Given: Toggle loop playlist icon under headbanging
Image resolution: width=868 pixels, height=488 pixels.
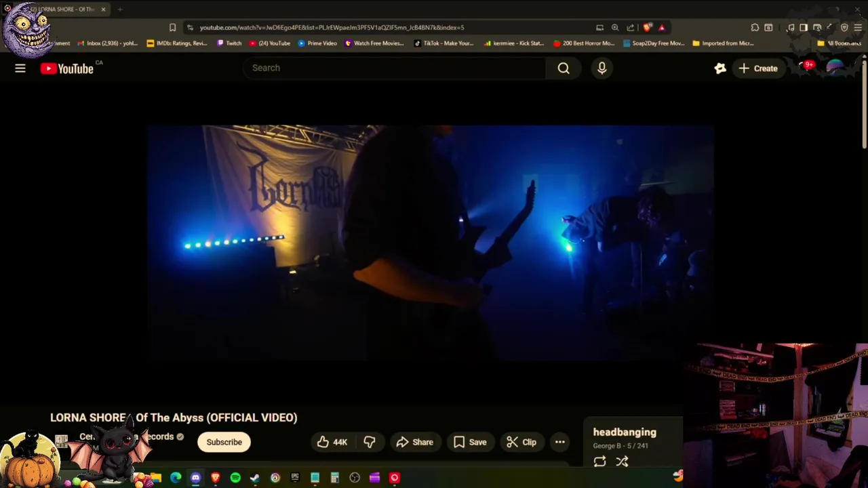Looking at the screenshot, I should click(x=599, y=462).
